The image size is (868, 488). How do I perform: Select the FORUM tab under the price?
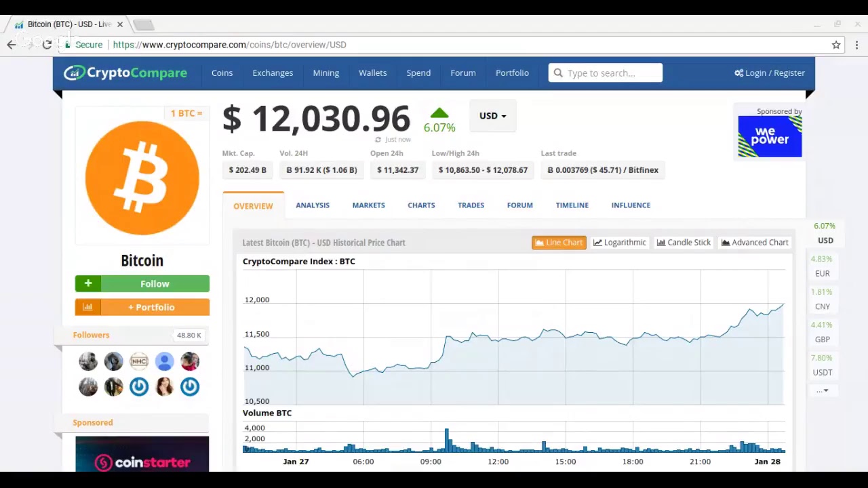pyautogui.click(x=519, y=205)
